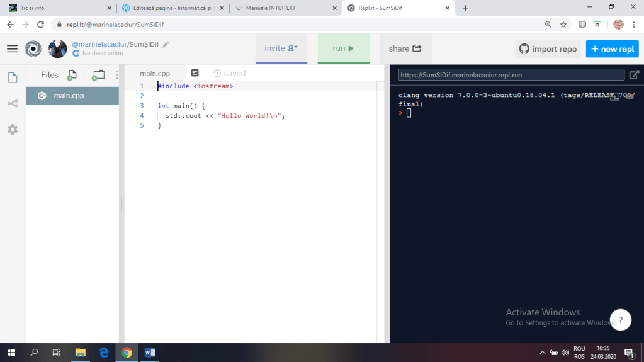The height and width of the screenshot is (362, 644).
Task: Open the settings gear in sidebar
Action: 13,129
